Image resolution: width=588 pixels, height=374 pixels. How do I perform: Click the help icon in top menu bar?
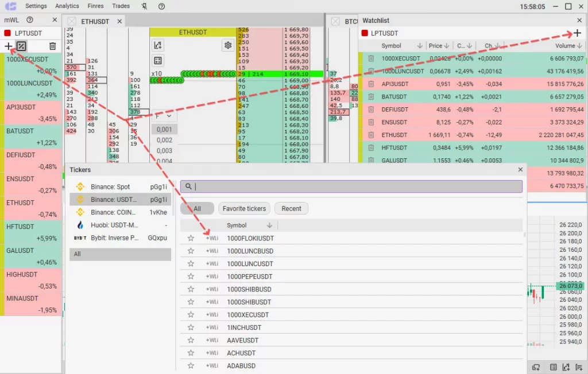pyautogui.click(x=161, y=6)
